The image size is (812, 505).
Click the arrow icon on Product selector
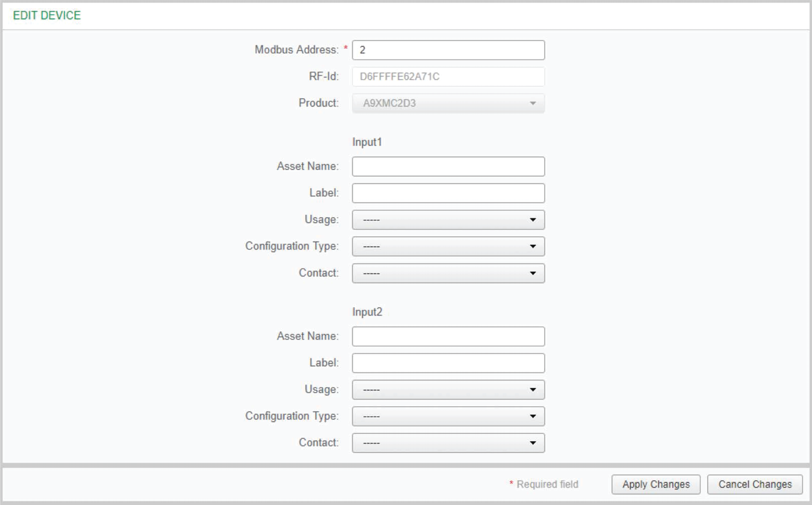point(533,103)
